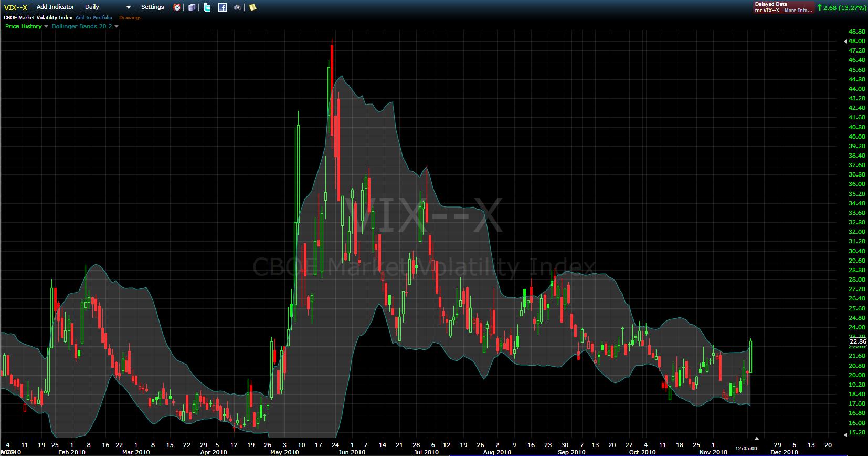This screenshot has height=456, width=868.
Task: Open the database stack icon
Action: click(192, 7)
